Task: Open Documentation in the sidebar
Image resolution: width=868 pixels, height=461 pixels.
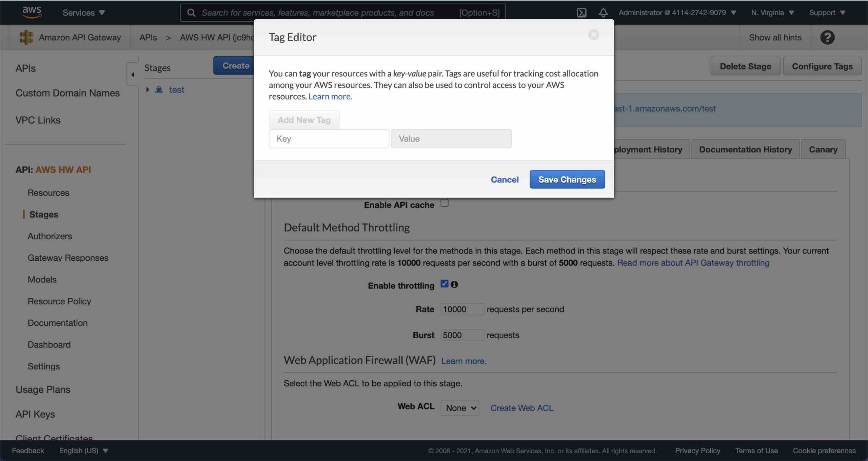Action: [x=58, y=323]
